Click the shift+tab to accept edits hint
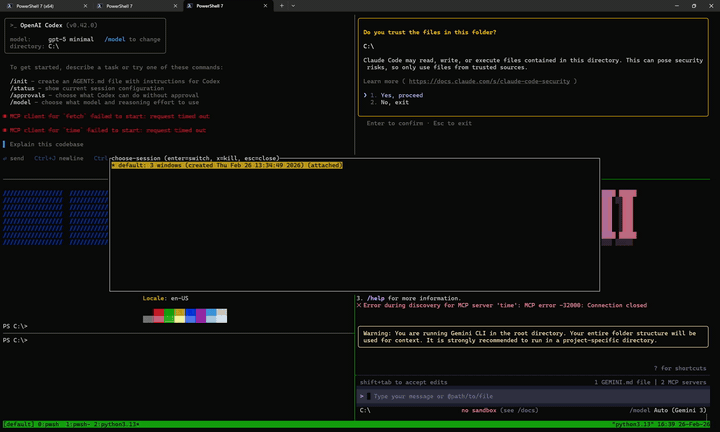Screen dimensions: 720x432 pos(404,382)
